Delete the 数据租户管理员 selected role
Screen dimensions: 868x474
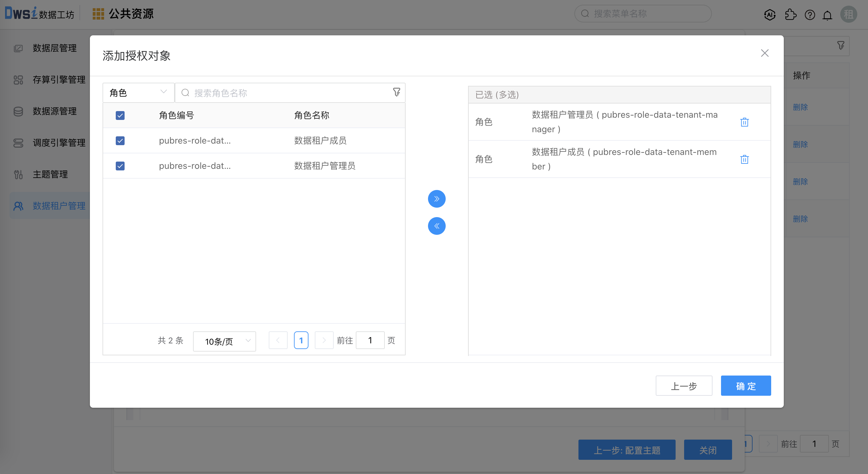point(744,122)
